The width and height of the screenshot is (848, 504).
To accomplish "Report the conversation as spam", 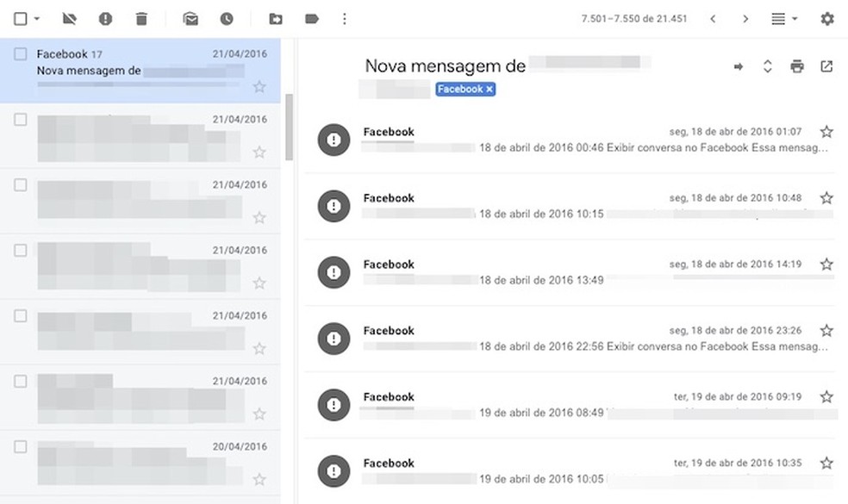I will click(104, 18).
